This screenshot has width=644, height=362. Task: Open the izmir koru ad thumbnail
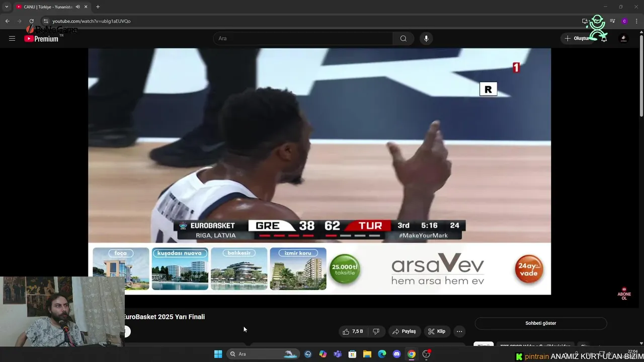click(298, 268)
